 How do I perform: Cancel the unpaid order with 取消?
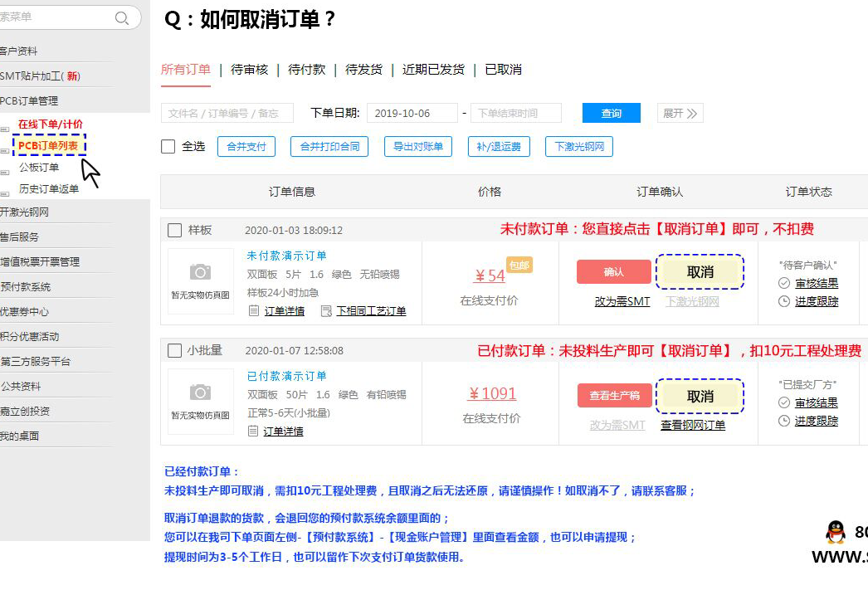pyautogui.click(x=700, y=272)
